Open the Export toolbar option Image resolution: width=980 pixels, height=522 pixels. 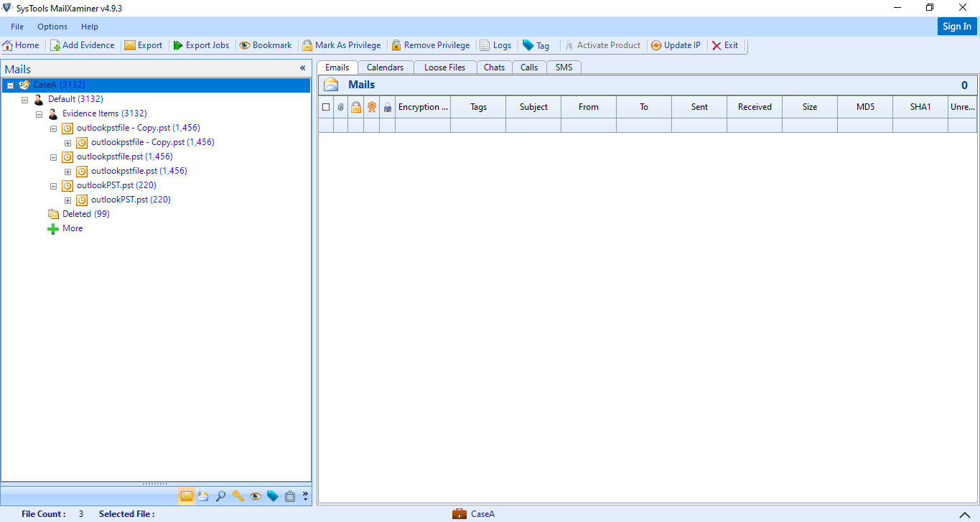tap(144, 45)
